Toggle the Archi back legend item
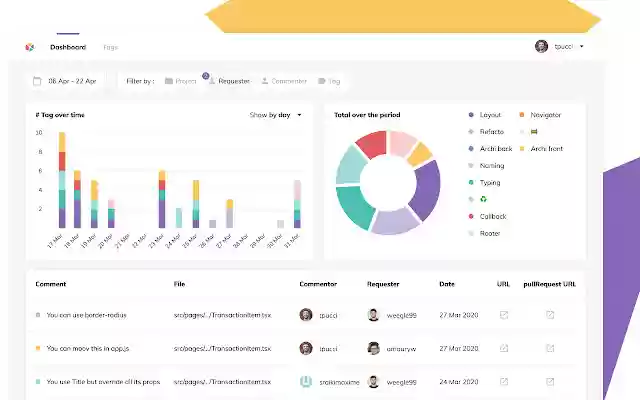The image size is (640, 400). (x=490, y=149)
